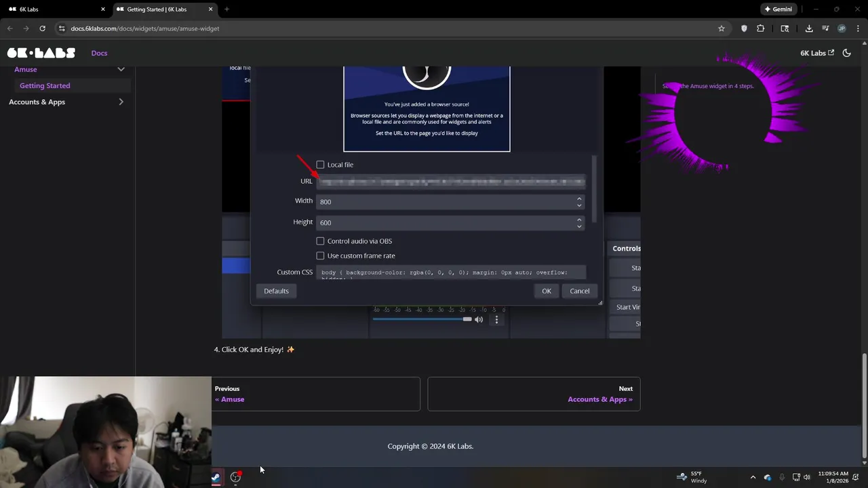Go to the Next page Accounts & Apps »

(x=534, y=394)
